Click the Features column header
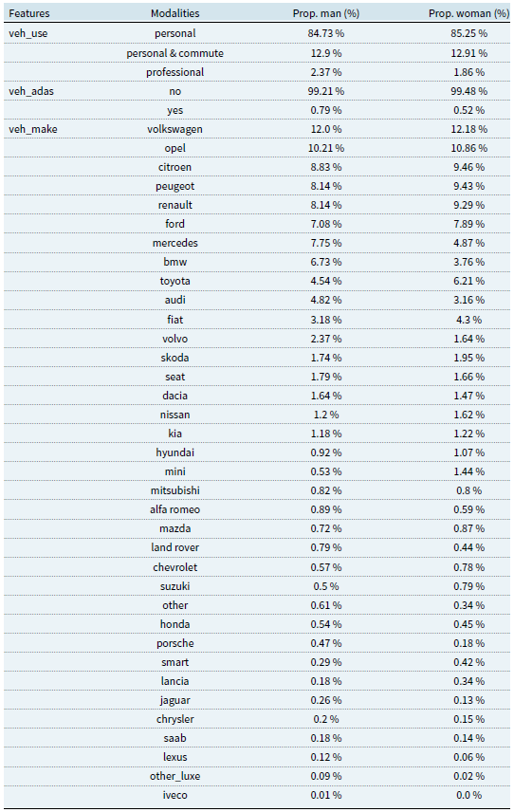 pos(29,13)
